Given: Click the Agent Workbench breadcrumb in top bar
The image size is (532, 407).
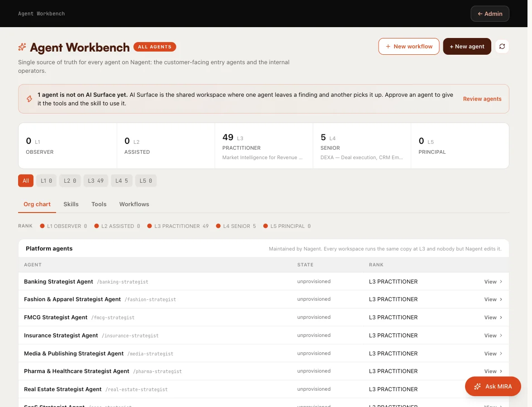Looking at the screenshot, I should click(42, 14).
